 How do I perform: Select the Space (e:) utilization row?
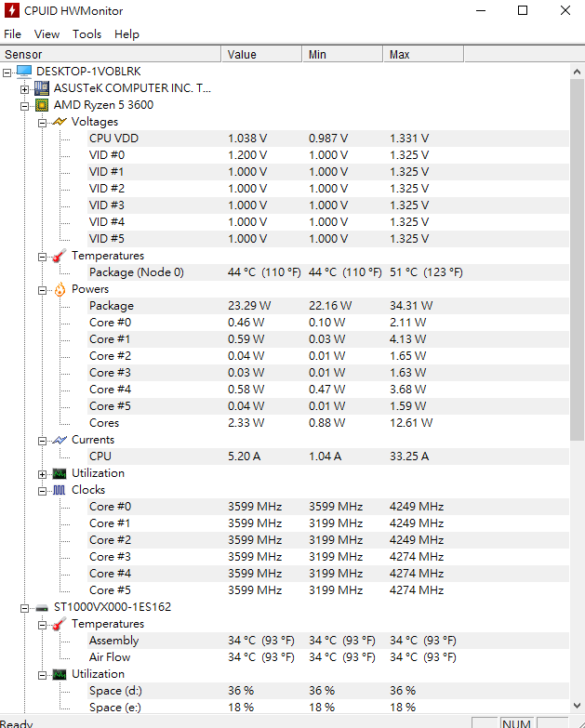(328, 708)
